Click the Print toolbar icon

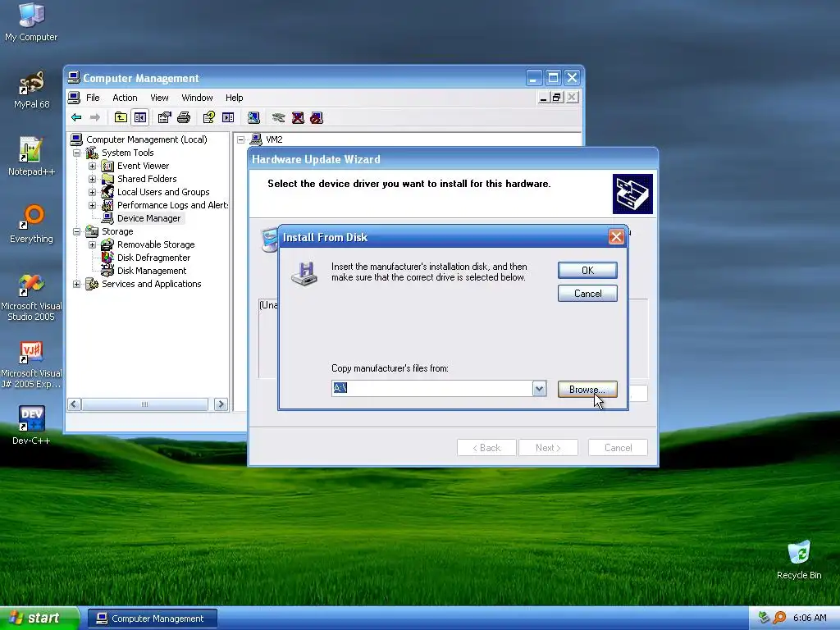point(184,117)
